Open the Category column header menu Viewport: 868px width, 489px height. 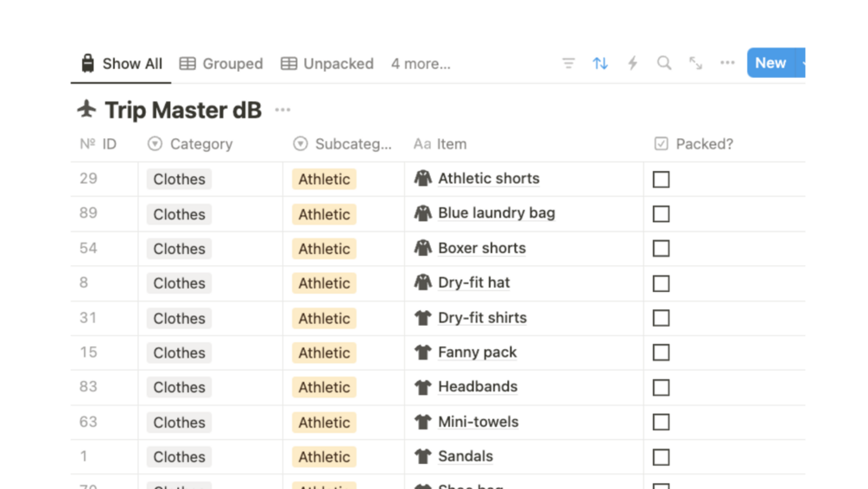(200, 144)
